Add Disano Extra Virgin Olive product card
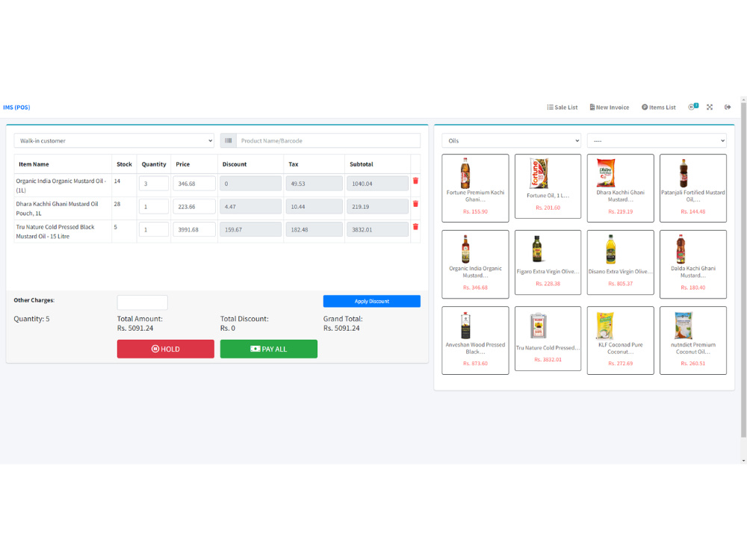The image size is (747, 560). coord(620,262)
